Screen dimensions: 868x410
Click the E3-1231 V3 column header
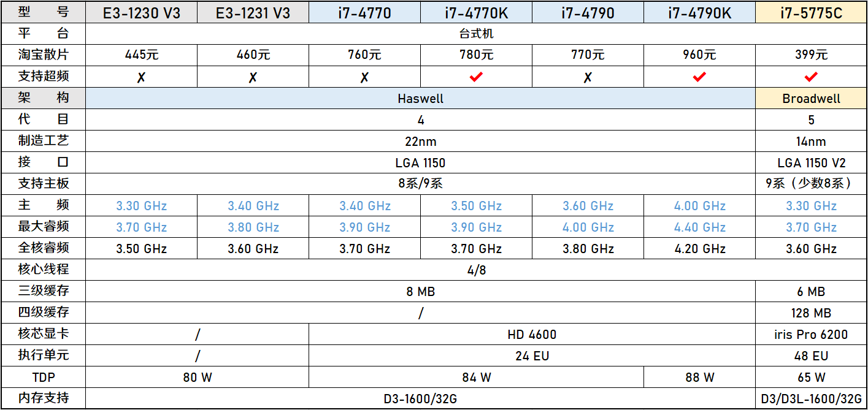tap(253, 13)
